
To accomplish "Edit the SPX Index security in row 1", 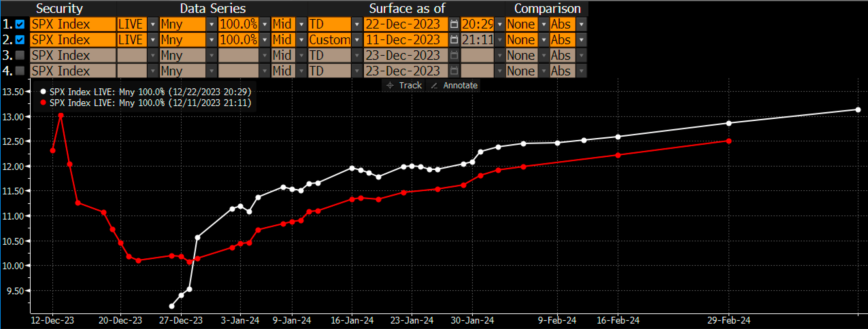I will pyautogui.click(x=73, y=24).
